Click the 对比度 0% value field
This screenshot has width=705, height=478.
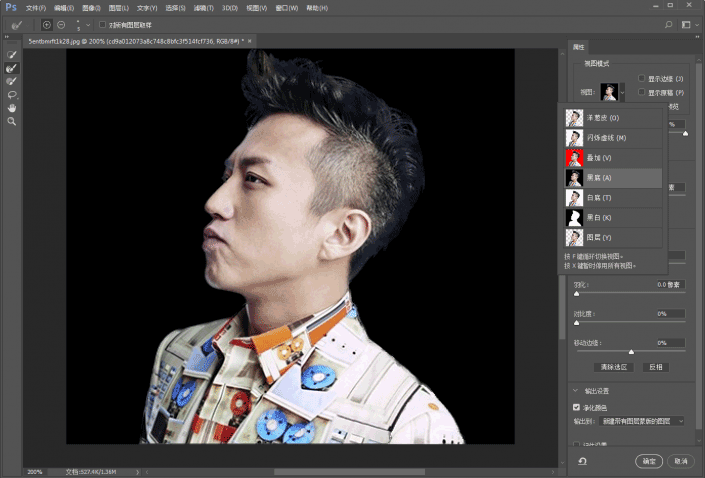(x=670, y=314)
